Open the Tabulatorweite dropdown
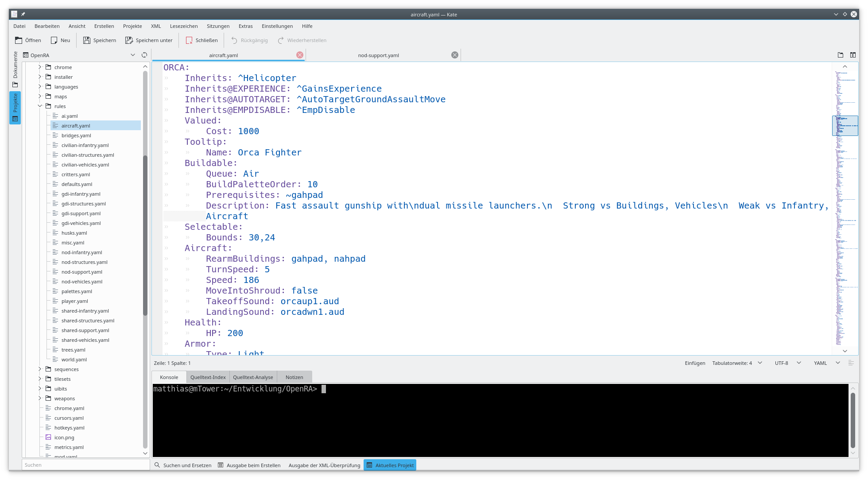This screenshot has width=868, height=480. pos(737,363)
